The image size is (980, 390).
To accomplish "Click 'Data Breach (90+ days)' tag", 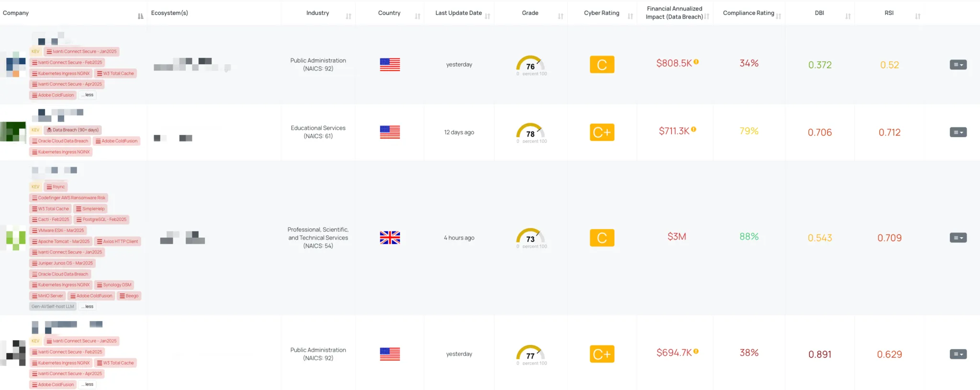I will pos(73,130).
